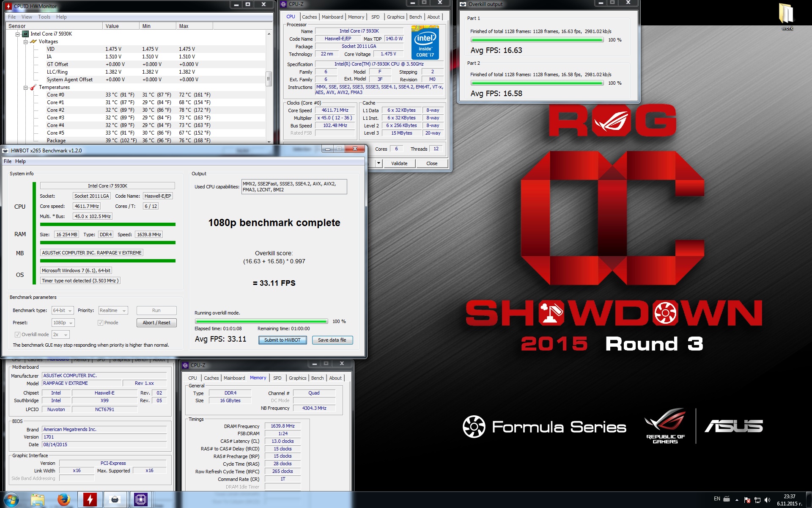Collapse the Temperatures tree node
This screenshot has height=508, width=812.
25,88
